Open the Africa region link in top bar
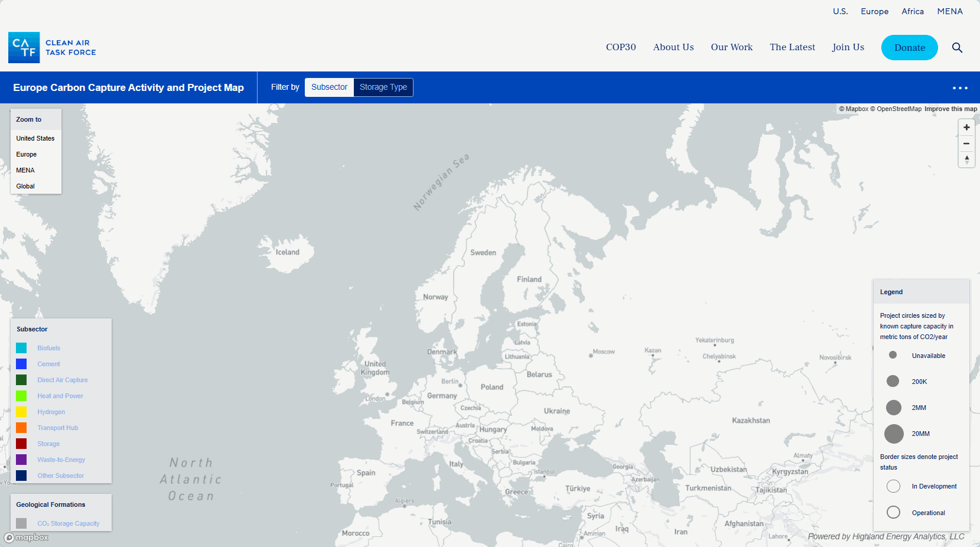The height and width of the screenshot is (547, 980). (x=912, y=11)
